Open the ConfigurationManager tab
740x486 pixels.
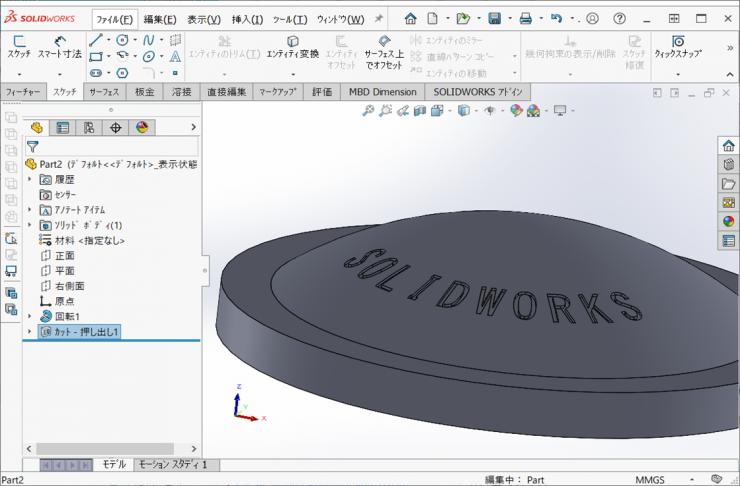89,127
